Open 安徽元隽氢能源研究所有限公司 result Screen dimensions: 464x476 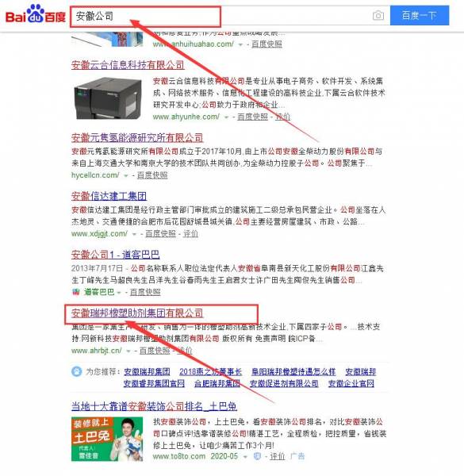click(x=137, y=137)
